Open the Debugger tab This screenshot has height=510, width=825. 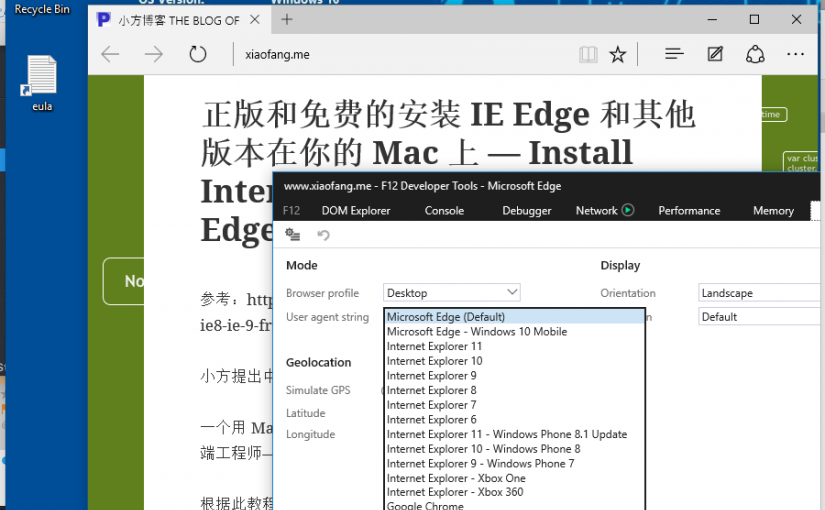[x=527, y=211]
